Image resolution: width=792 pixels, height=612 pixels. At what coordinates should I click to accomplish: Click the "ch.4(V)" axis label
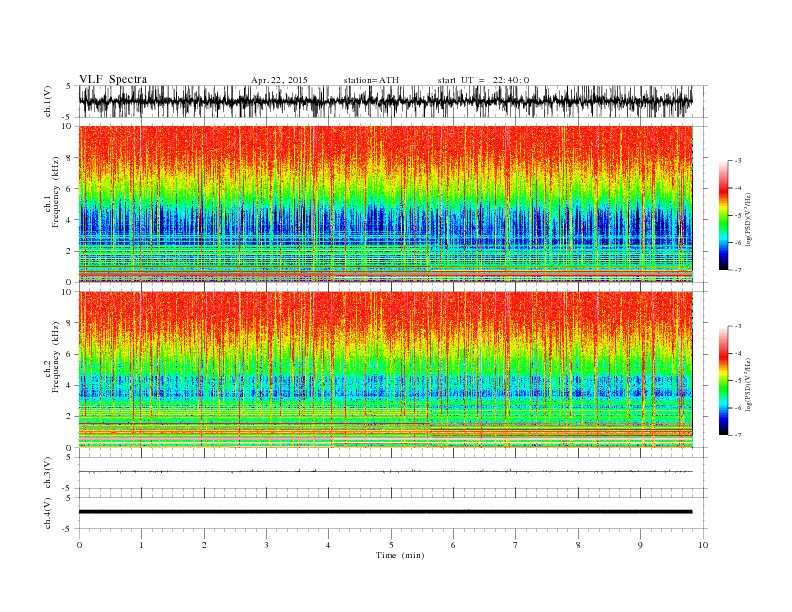tap(47, 513)
